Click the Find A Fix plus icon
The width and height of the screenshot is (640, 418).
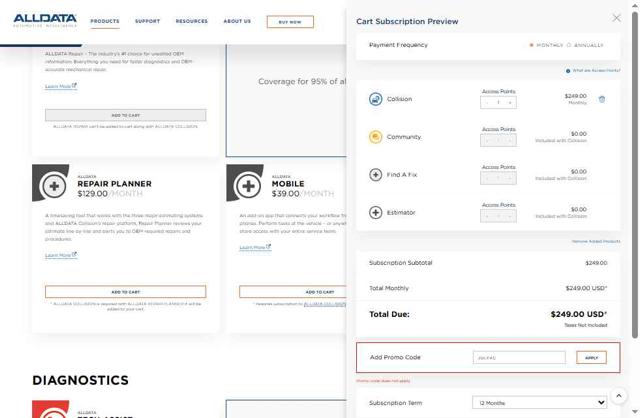point(376,175)
